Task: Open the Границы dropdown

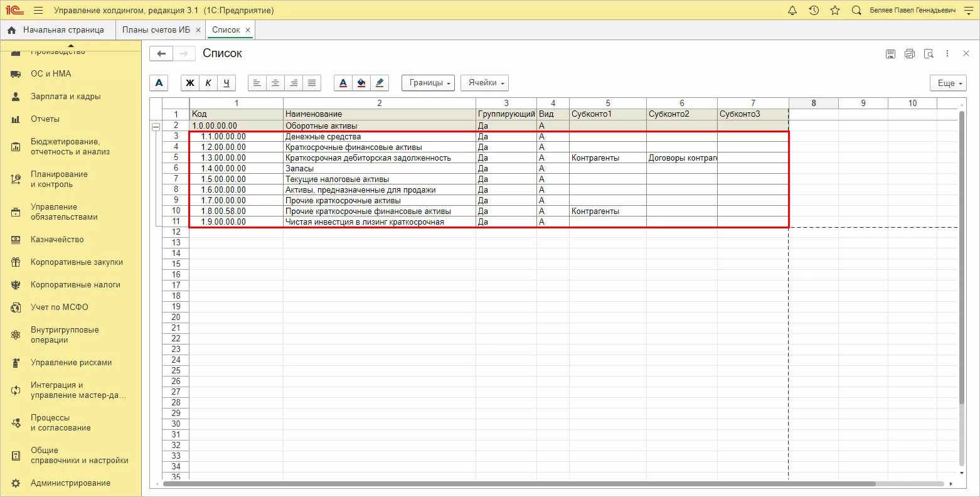Action: [x=428, y=83]
